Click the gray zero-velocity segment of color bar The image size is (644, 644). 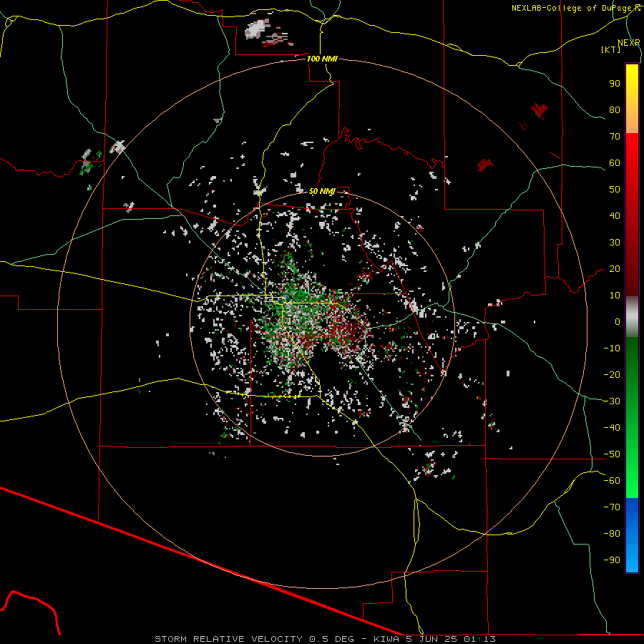click(x=632, y=317)
